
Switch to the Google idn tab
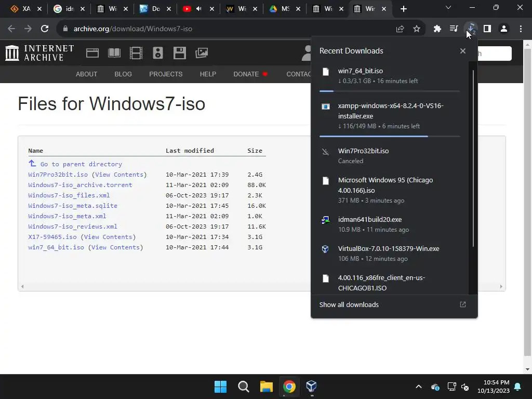coord(69,9)
